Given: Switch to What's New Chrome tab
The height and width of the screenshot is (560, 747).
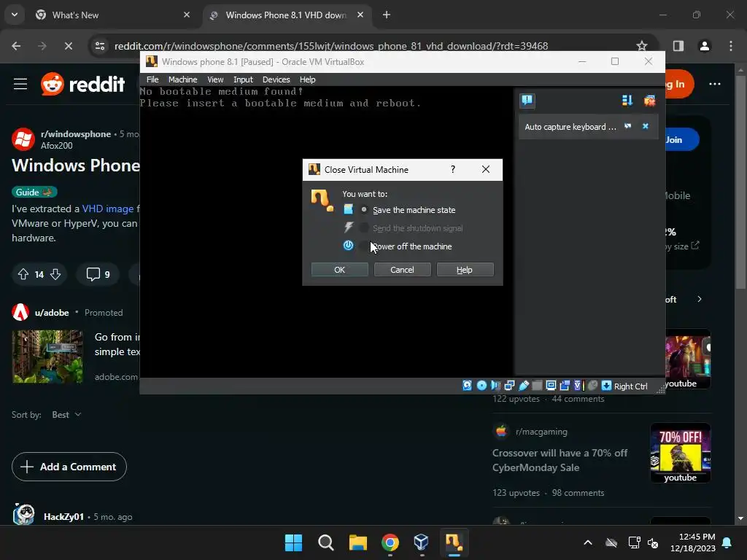Looking at the screenshot, I should tap(113, 15).
